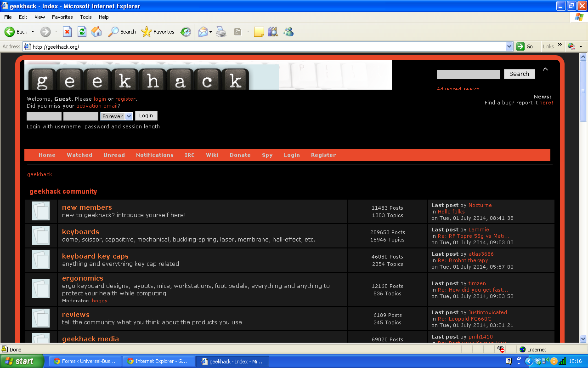Open the History toolbar icon
The image size is (588, 368).
[x=186, y=32]
